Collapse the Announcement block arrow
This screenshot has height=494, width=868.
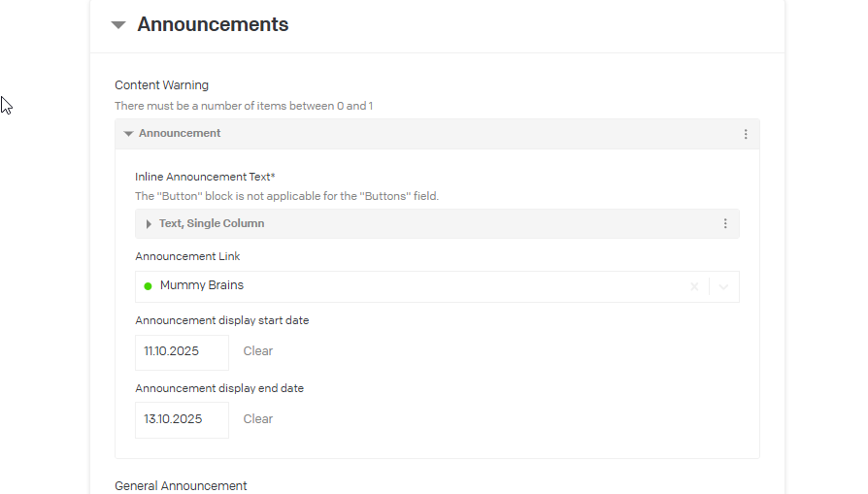coord(128,134)
